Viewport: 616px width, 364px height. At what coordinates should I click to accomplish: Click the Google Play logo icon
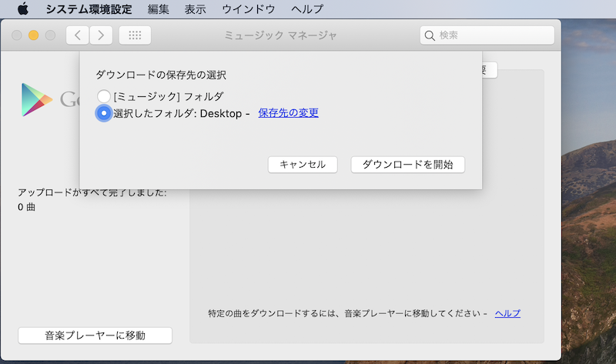pyautogui.click(x=37, y=99)
